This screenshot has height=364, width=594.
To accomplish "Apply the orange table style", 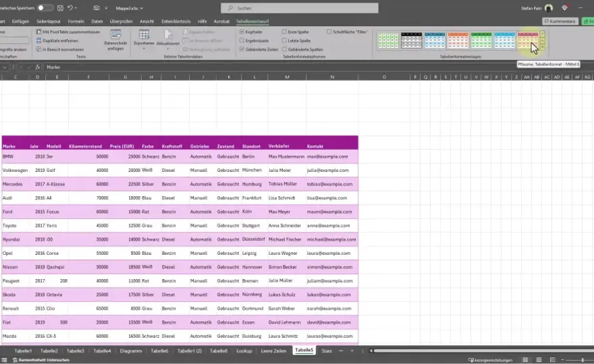I will (458, 40).
